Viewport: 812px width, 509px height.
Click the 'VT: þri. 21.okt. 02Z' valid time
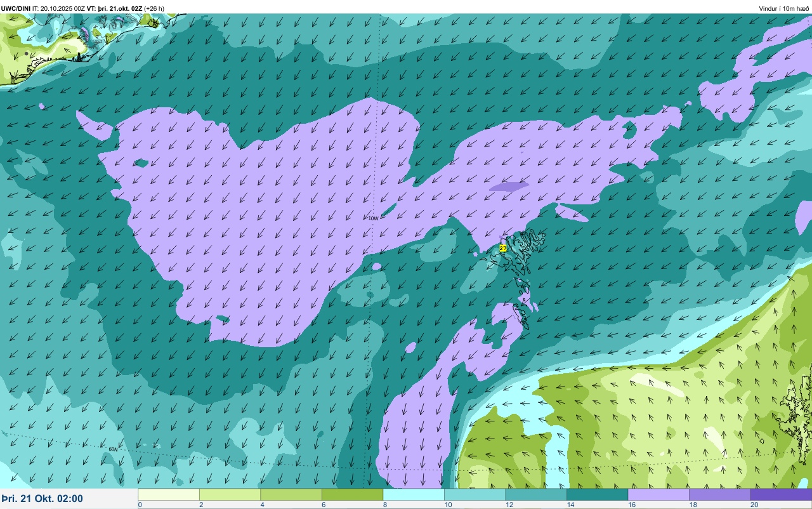click(x=114, y=8)
